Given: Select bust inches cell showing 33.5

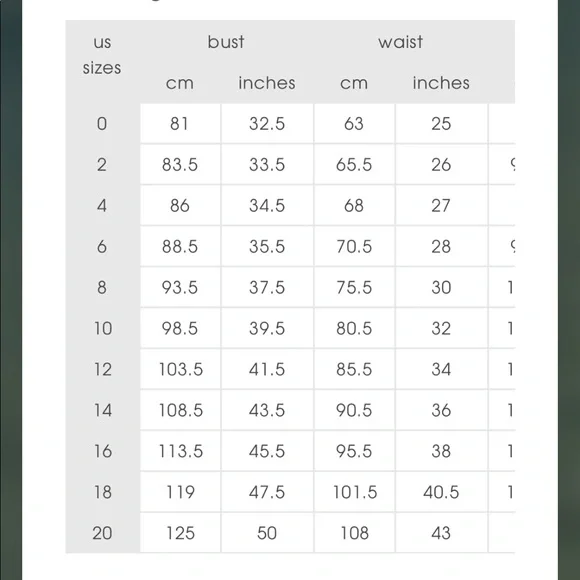Looking at the screenshot, I should point(267,165).
